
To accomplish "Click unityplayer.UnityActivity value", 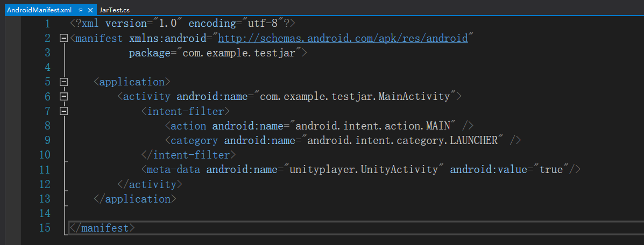I will point(364,169).
